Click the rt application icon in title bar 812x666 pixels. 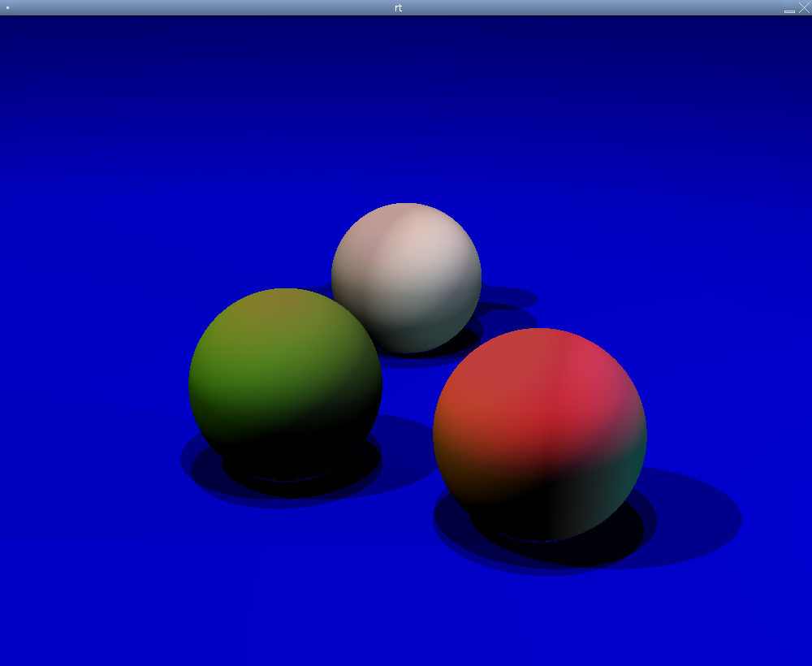(x=6, y=7)
